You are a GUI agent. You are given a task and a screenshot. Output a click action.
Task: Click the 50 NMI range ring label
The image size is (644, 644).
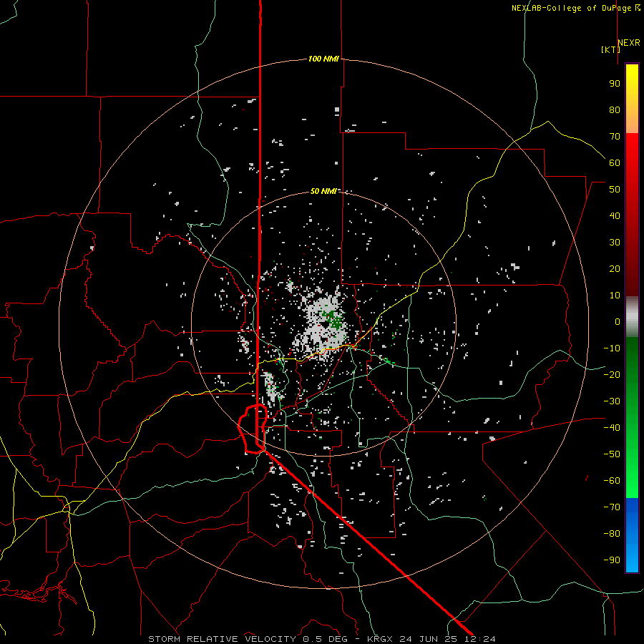click(323, 191)
